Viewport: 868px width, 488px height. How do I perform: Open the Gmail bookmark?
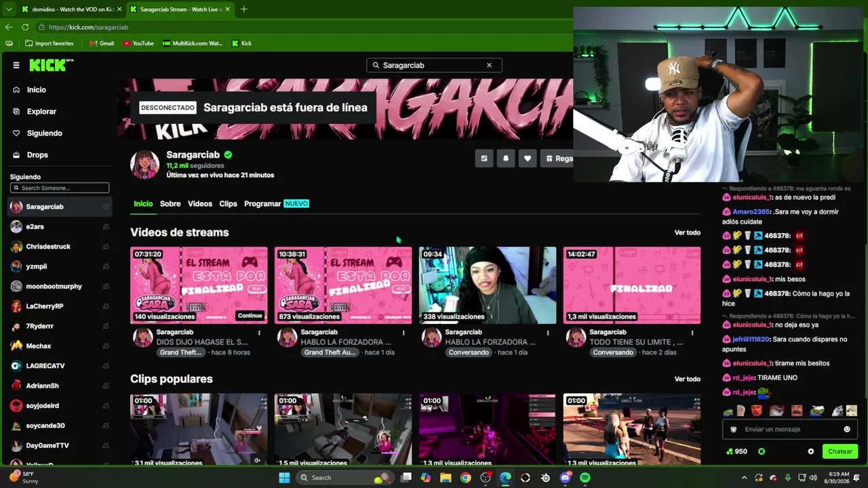tap(102, 43)
